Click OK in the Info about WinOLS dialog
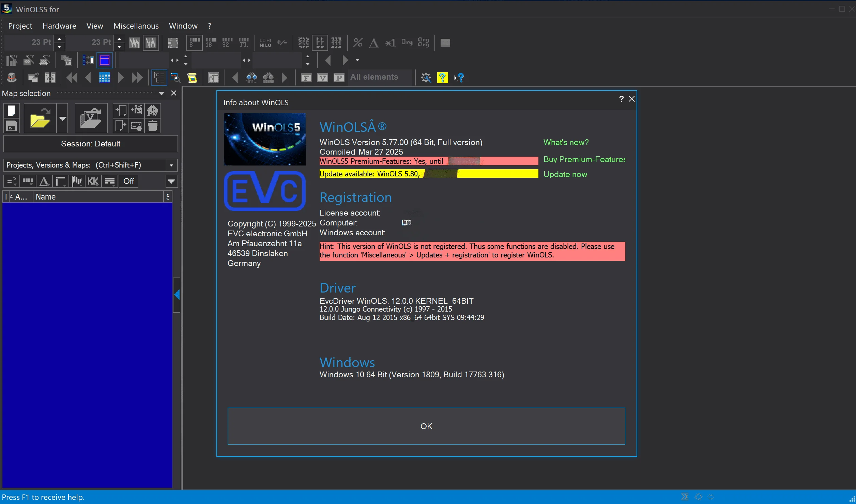The width and height of the screenshot is (856, 504). pyautogui.click(x=426, y=426)
